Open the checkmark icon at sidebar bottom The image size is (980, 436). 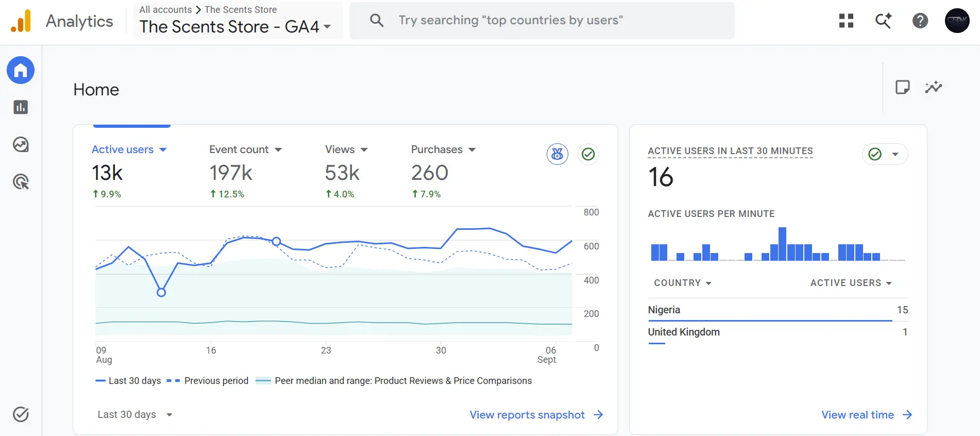[x=21, y=414]
